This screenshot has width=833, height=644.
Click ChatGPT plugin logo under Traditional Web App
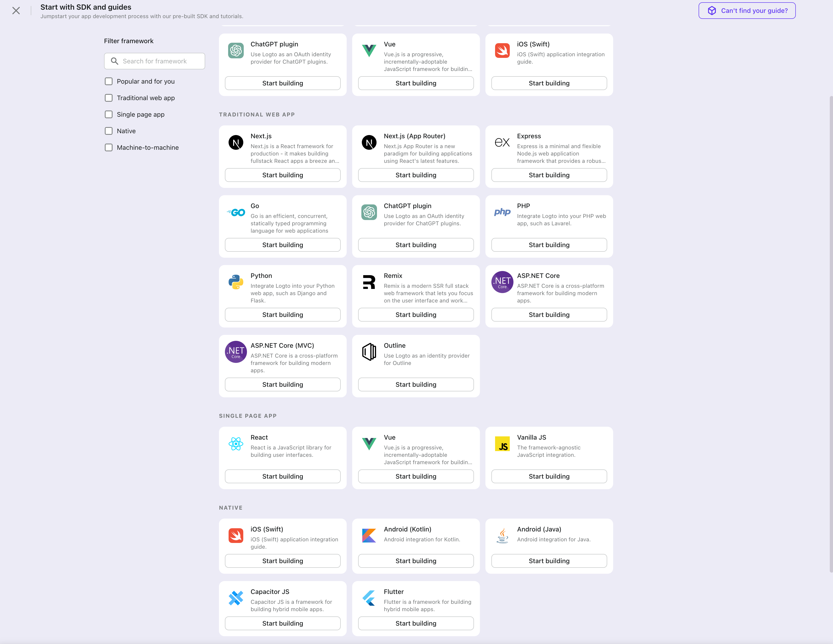click(x=369, y=212)
